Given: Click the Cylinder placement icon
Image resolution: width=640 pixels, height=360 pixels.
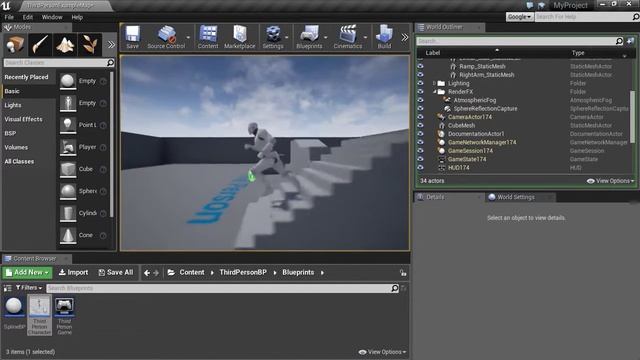Looking at the screenshot, I should (68, 213).
